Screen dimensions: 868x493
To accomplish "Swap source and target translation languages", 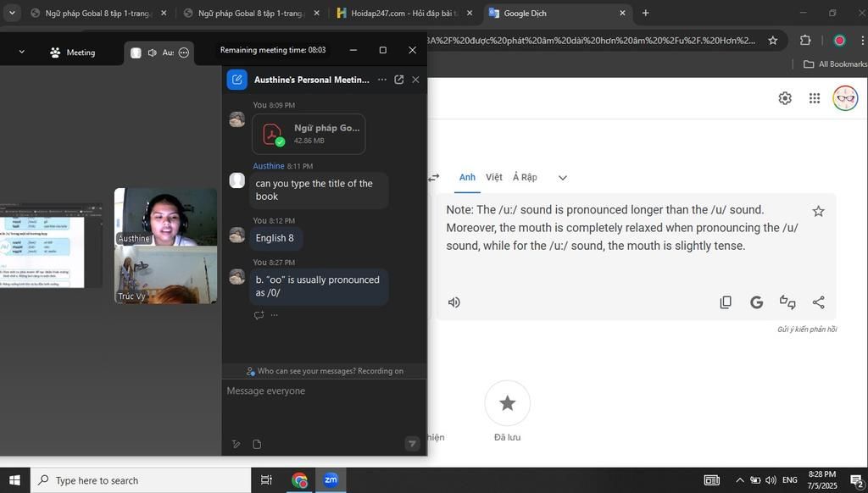I will click(434, 178).
